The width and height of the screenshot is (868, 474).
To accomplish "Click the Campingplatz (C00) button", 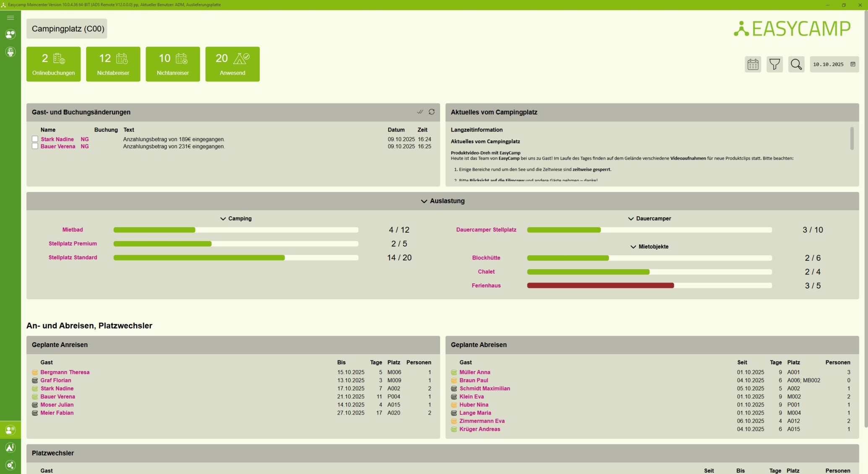I will (x=67, y=29).
